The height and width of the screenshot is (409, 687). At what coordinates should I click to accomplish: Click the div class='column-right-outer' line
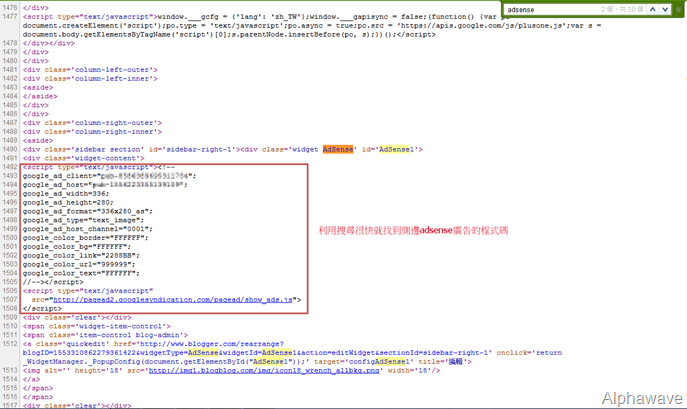pyautogui.click(x=92, y=123)
